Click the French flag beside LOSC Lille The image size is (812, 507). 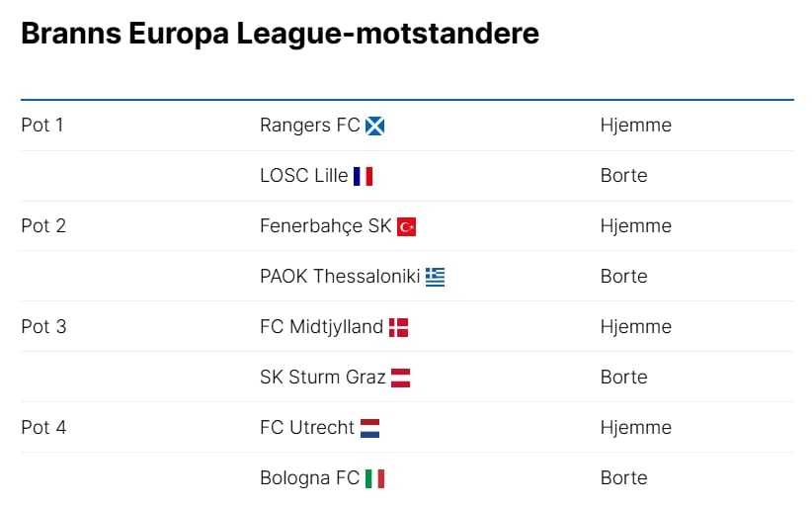coord(363,176)
